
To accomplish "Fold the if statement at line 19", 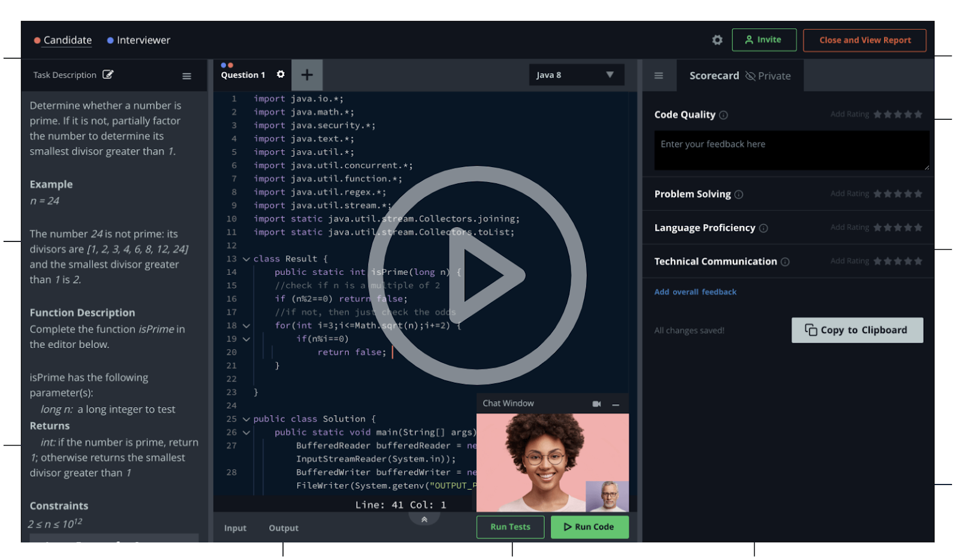I will pos(246,339).
